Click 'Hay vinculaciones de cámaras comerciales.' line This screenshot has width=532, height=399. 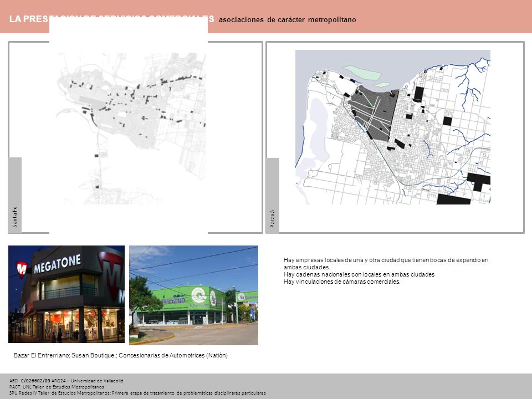point(342,282)
